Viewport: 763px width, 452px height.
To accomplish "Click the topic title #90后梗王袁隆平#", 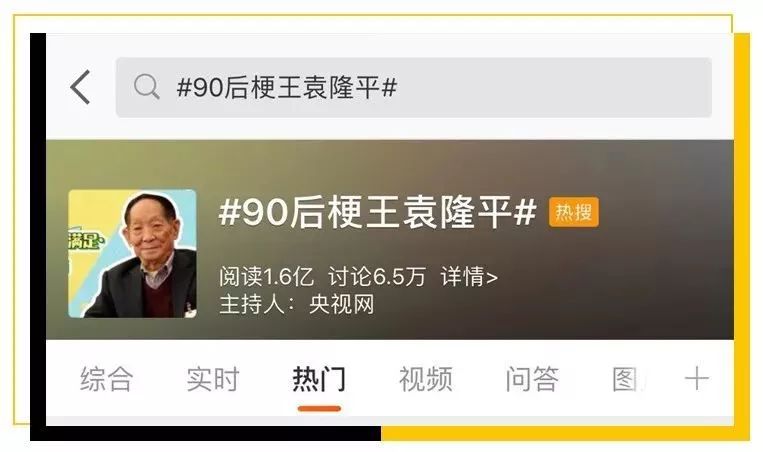I will (378, 212).
